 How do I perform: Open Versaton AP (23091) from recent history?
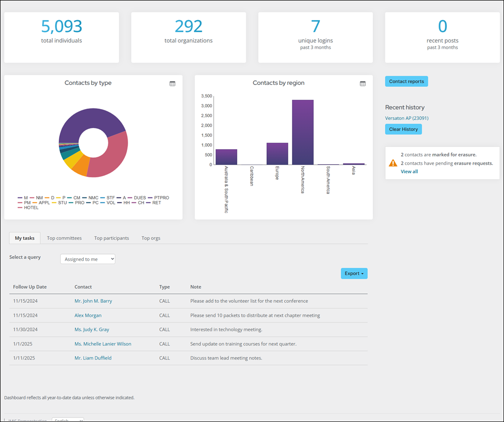[407, 118]
